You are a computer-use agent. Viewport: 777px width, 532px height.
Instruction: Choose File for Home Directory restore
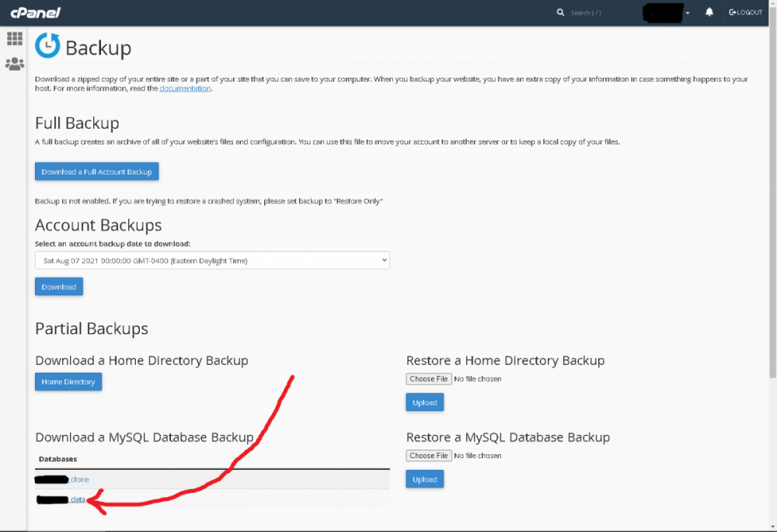pyautogui.click(x=429, y=379)
